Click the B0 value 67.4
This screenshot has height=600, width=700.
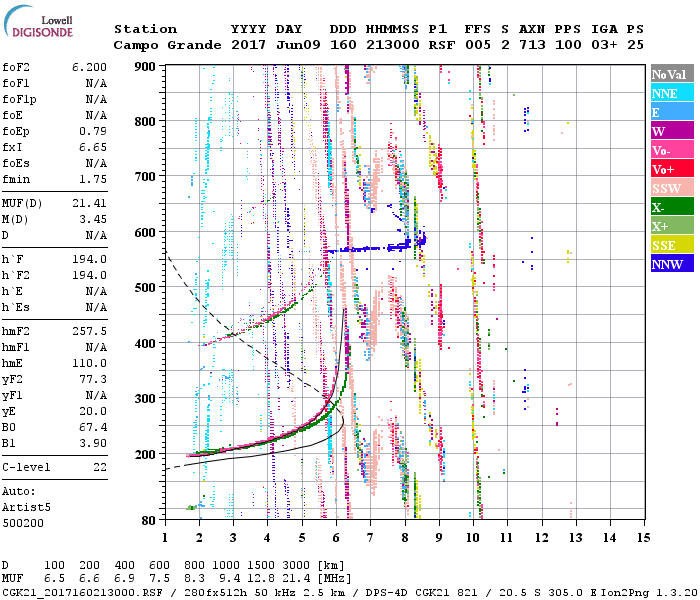click(93, 427)
